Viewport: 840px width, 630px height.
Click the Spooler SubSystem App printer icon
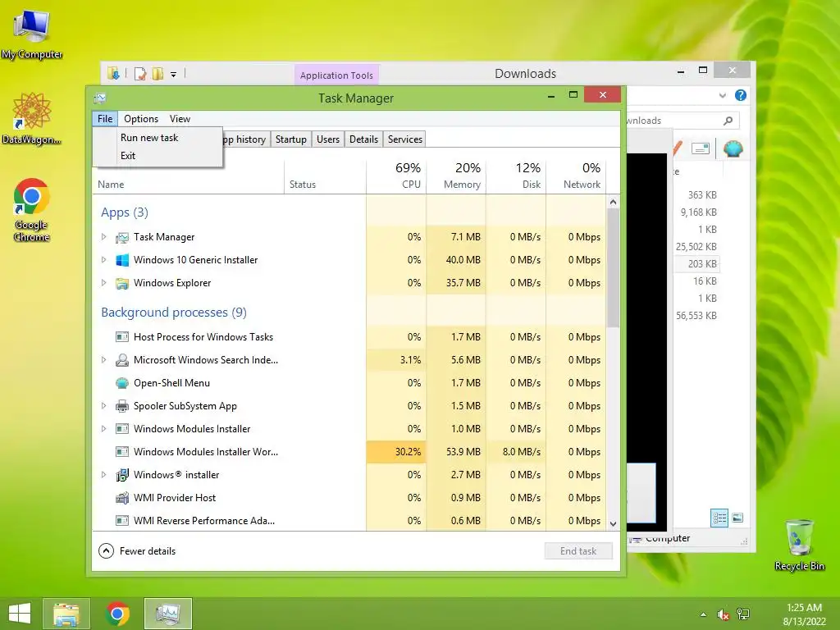click(x=122, y=406)
